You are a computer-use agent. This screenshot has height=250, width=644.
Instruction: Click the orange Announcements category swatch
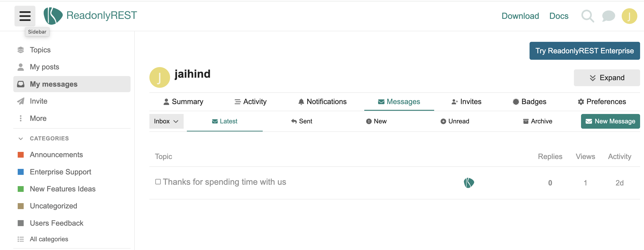point(21,155)
